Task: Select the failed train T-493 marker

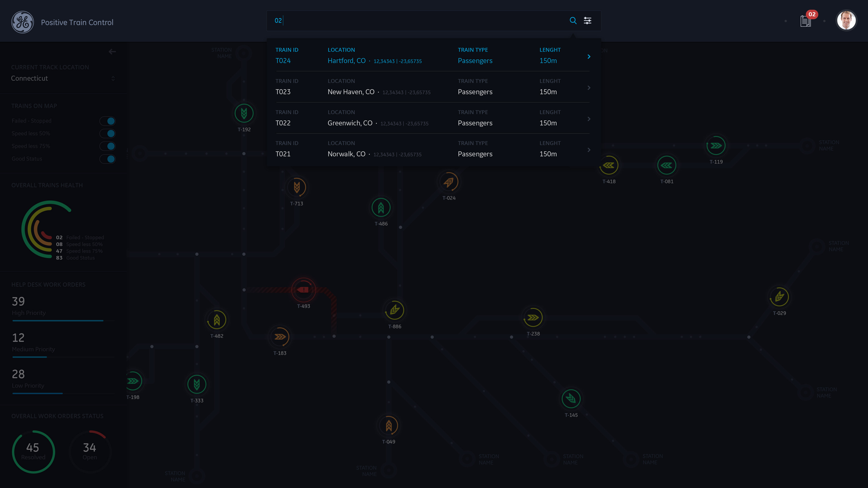Action: [303, 290]
